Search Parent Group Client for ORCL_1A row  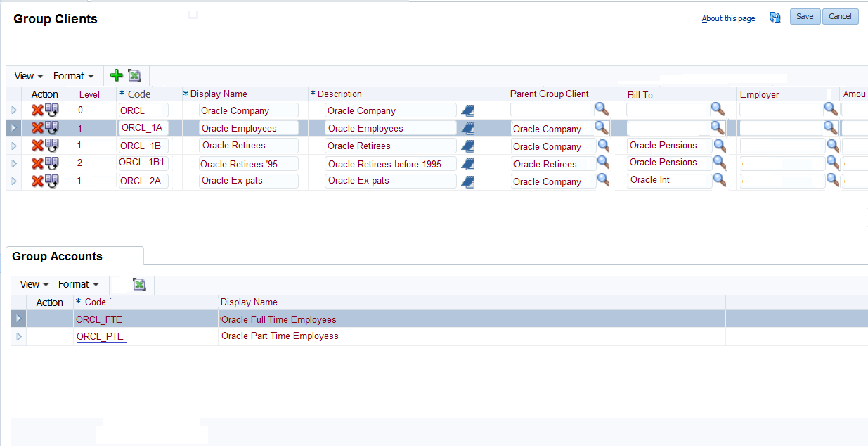(x=602, y=127)
